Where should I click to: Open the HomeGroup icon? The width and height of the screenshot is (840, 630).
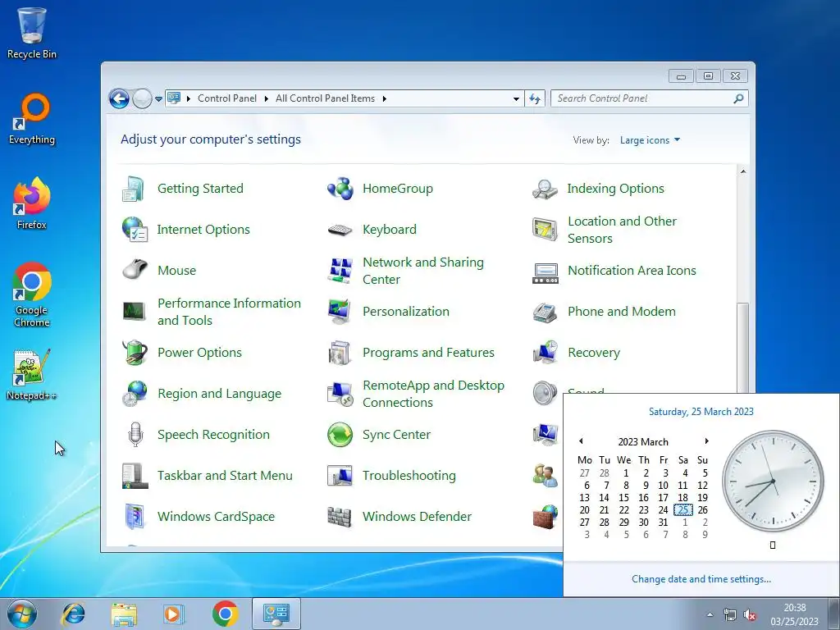340,189
